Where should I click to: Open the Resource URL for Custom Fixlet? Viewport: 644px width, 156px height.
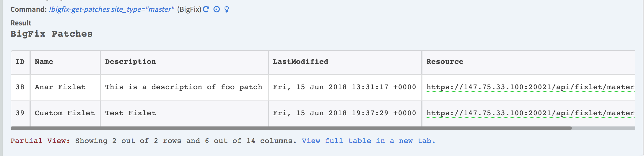coord(530,113)
